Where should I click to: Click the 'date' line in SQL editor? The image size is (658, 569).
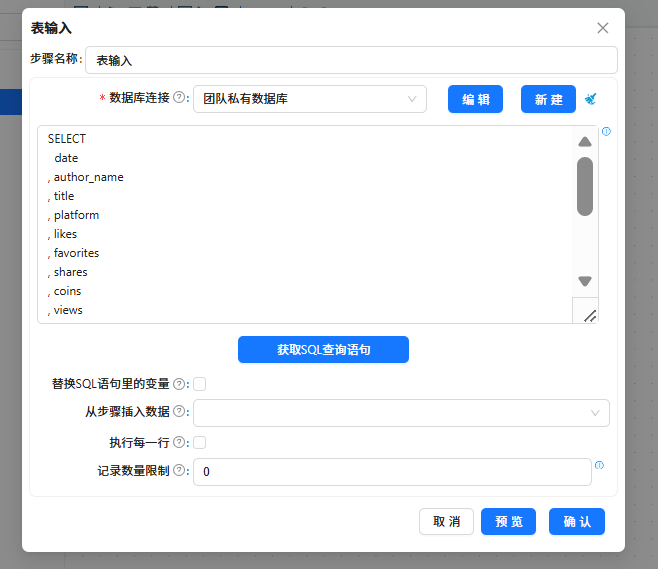(66, 158)
